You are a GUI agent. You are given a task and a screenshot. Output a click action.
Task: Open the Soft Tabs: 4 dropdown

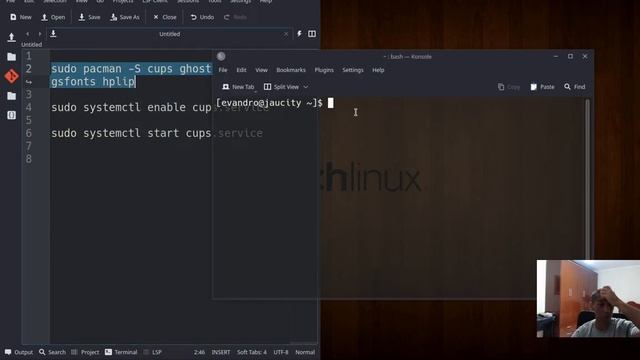252,352
